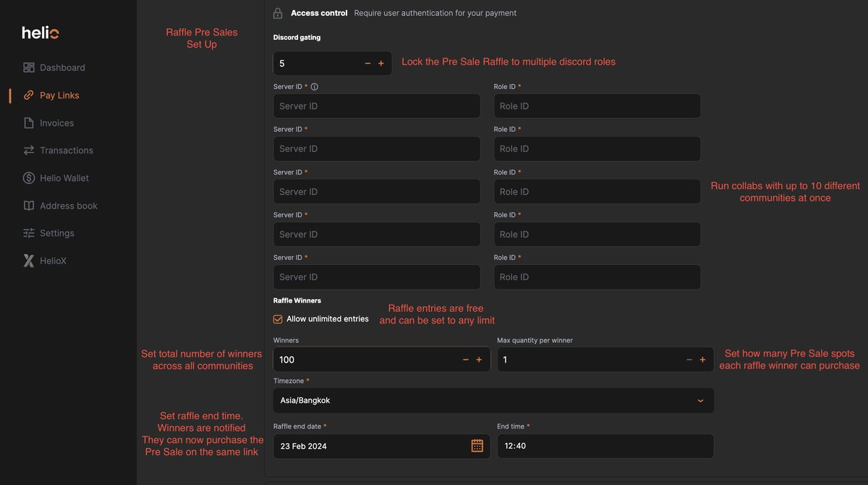The image size is (868, 485).
Task: Click the first Role ID field
Action: tap(597, 106)
